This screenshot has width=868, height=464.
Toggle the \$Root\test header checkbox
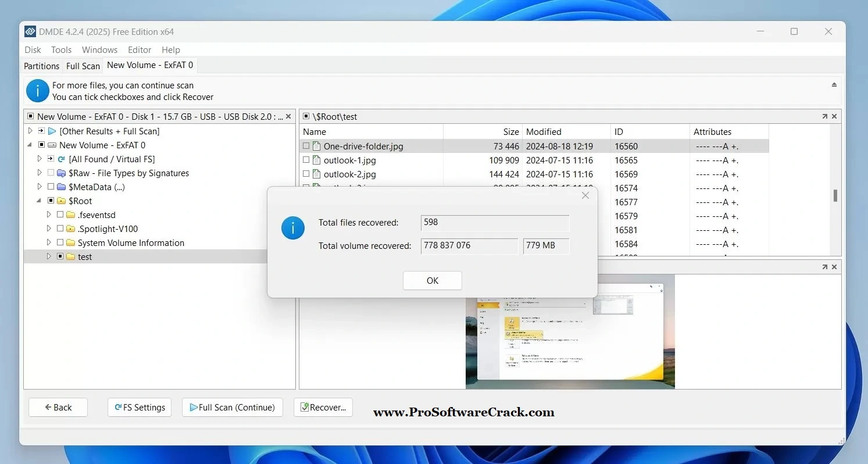pos(306,116)
